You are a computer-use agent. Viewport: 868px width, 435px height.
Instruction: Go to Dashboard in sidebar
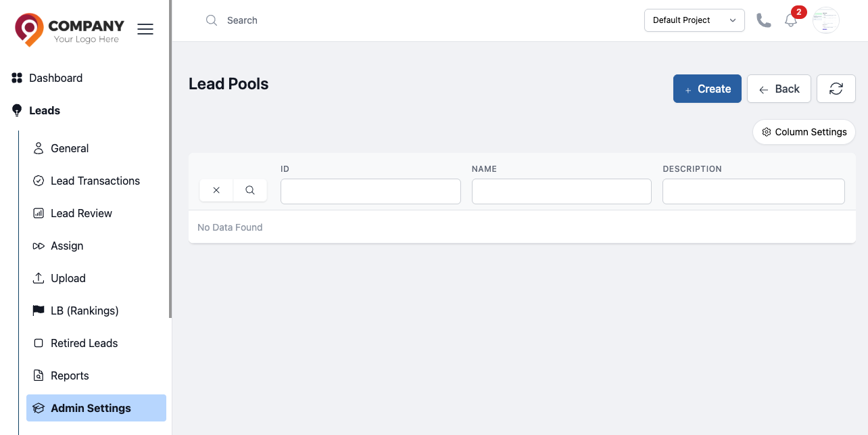point(55,78)
